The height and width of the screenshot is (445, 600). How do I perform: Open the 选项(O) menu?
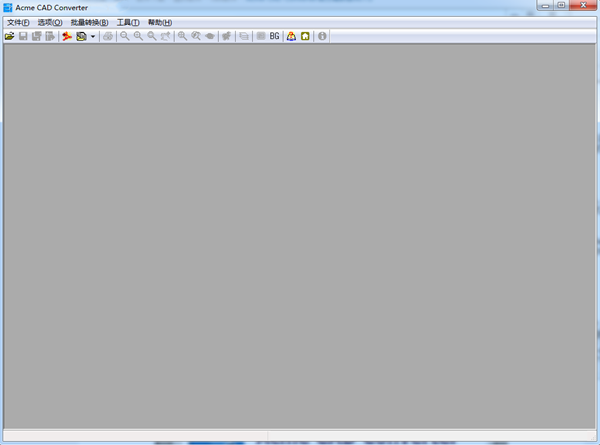click(x=50, y=23)
